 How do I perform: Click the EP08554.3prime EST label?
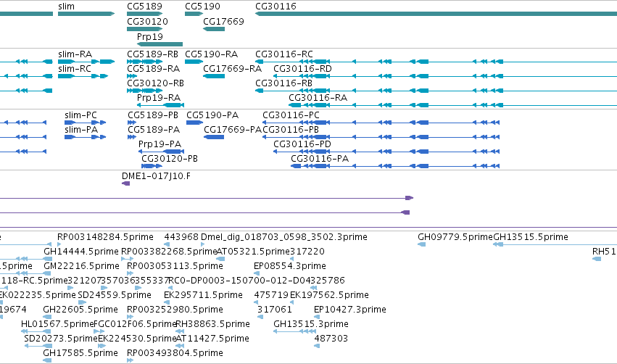pyautogui.click(x=290, y=266)
